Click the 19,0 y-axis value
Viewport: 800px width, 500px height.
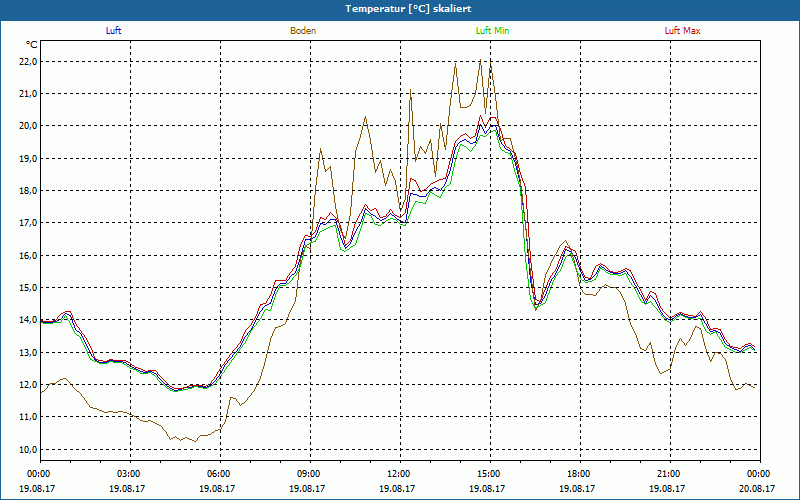pyautogui.click(x=28, y=159)
